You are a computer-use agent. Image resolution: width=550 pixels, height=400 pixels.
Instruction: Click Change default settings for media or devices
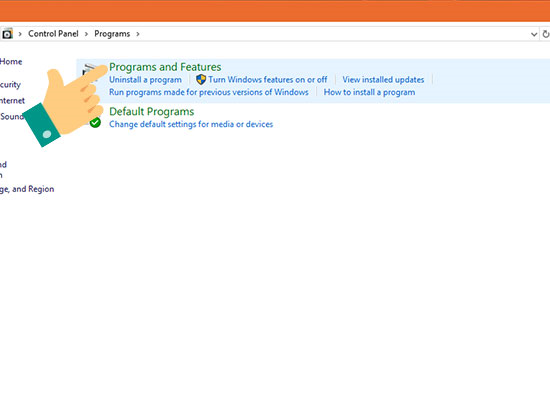pyautogui.click(x=191, y=124)
